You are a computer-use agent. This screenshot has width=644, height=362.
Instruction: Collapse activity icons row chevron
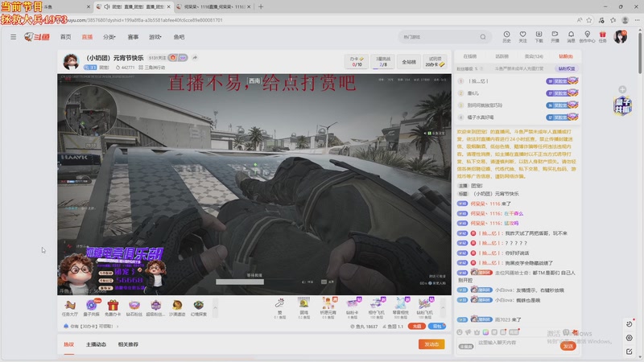215,308
